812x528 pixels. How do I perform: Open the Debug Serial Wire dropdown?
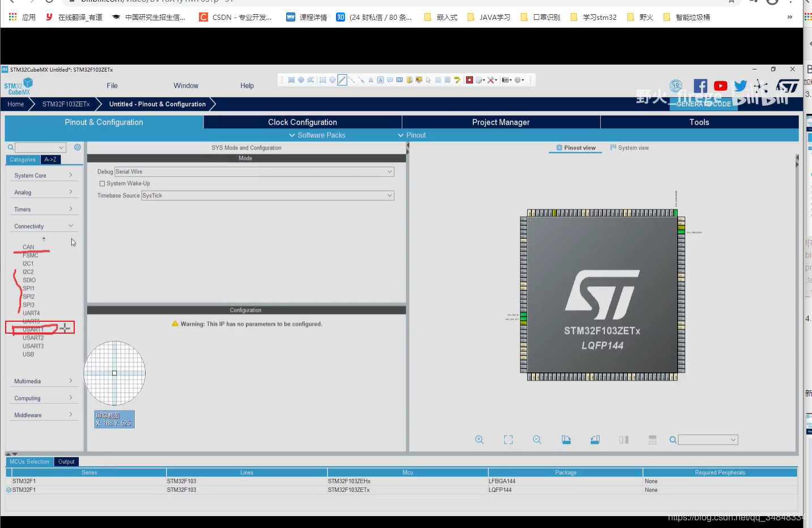click(x=254, y=172)
